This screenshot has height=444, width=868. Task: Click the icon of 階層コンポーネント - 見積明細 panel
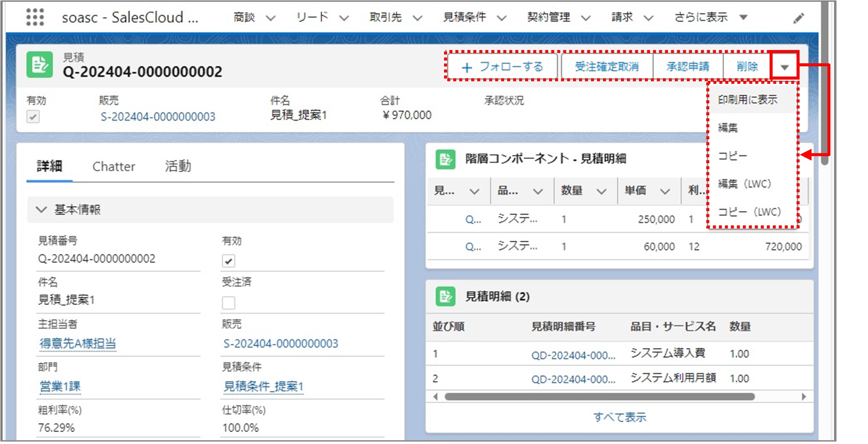pyautogui.click(x=445, y=159)
